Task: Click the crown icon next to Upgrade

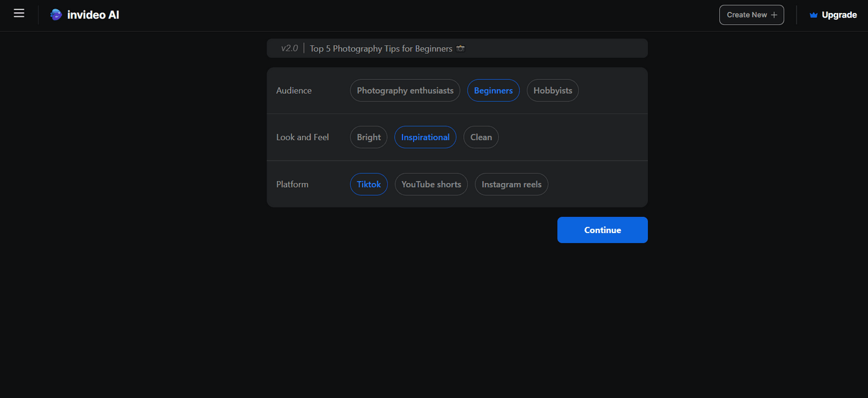Action: click(x=813, y=14)
